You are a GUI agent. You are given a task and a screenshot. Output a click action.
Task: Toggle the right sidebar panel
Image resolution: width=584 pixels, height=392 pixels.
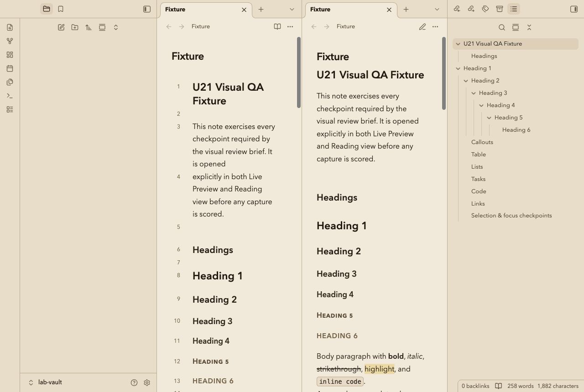[x=574, y=9]
